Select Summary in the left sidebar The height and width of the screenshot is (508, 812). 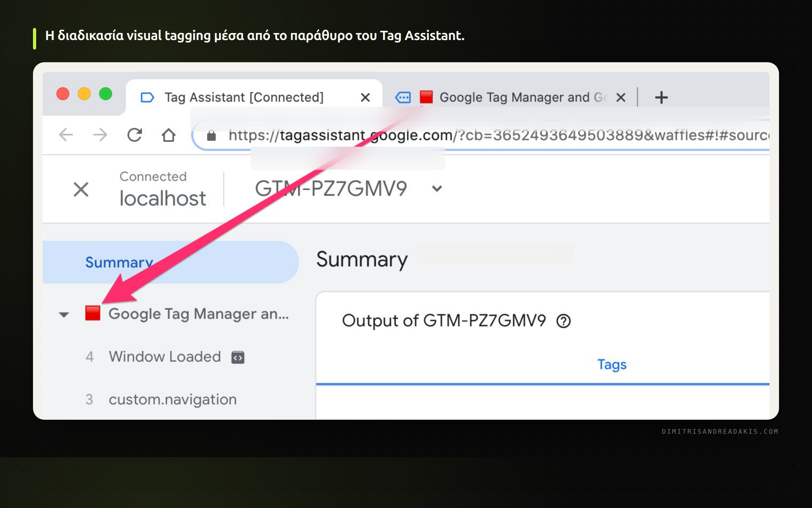[x=170, y=262]
